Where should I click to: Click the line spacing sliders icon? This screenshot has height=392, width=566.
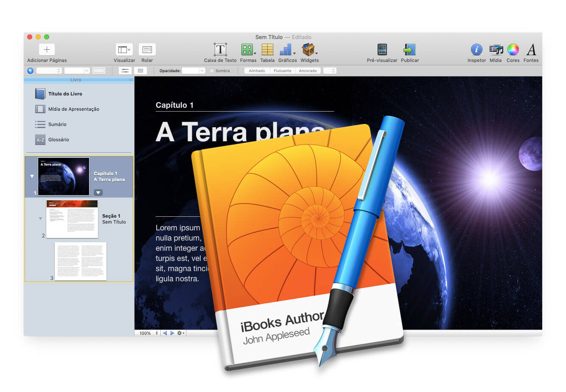point(125,71)
